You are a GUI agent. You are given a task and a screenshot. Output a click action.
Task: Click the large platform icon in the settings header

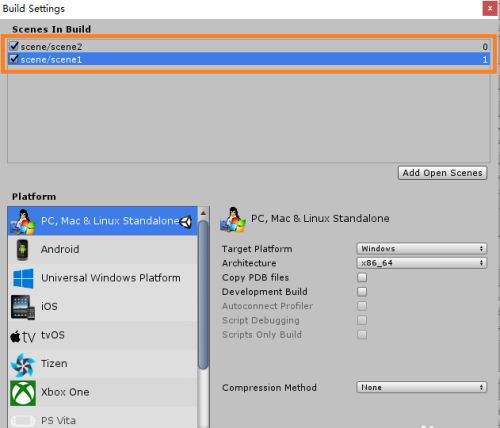(x=233, y=219)
